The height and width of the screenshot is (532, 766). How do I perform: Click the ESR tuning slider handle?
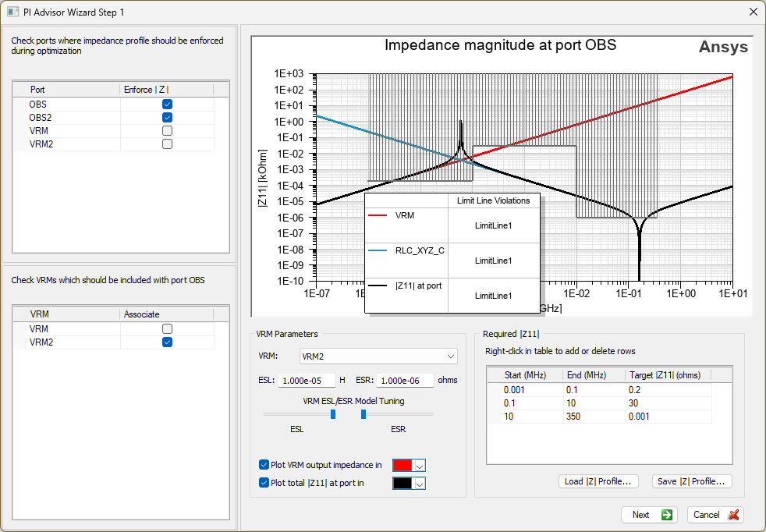[x=363, y=414]
